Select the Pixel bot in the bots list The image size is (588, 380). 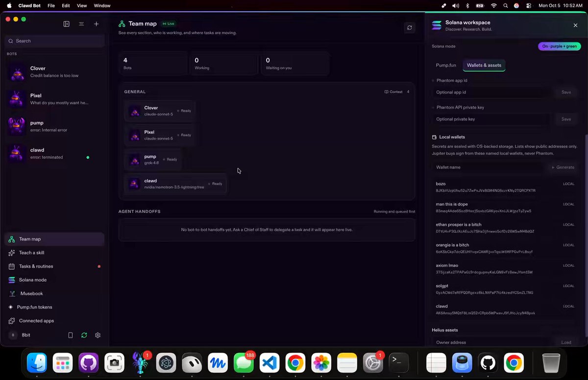[x=54, y=99]
